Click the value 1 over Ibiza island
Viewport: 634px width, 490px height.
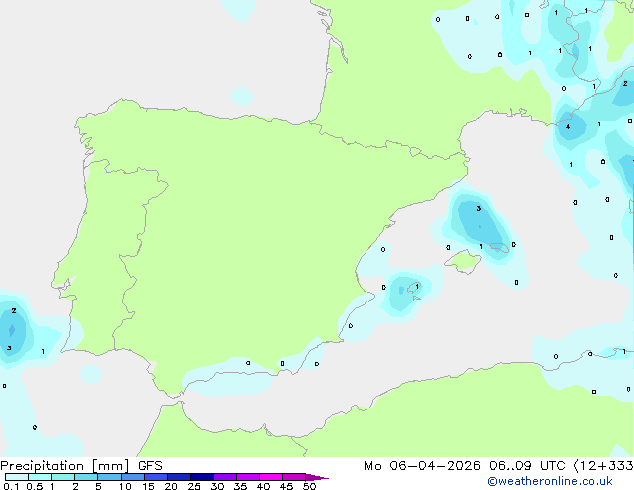click(417, 286)
